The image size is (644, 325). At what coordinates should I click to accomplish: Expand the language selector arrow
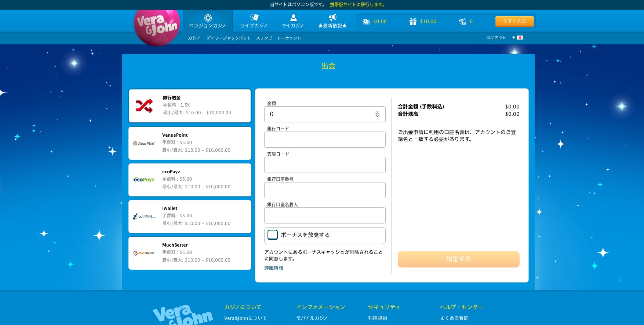point(514,37)
